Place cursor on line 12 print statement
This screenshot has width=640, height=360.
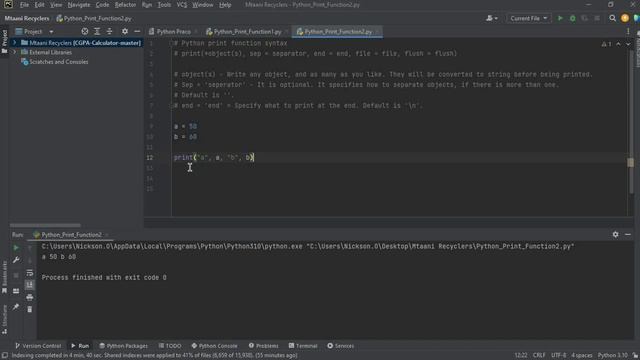pyautogui.click(x=214, y=158)
